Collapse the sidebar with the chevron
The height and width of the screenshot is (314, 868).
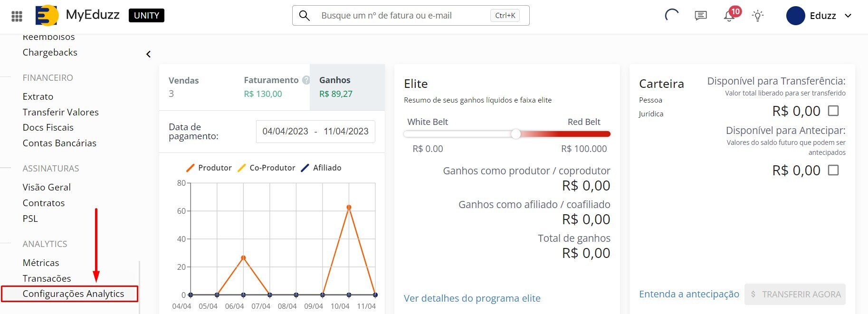(x=148, y=54)
